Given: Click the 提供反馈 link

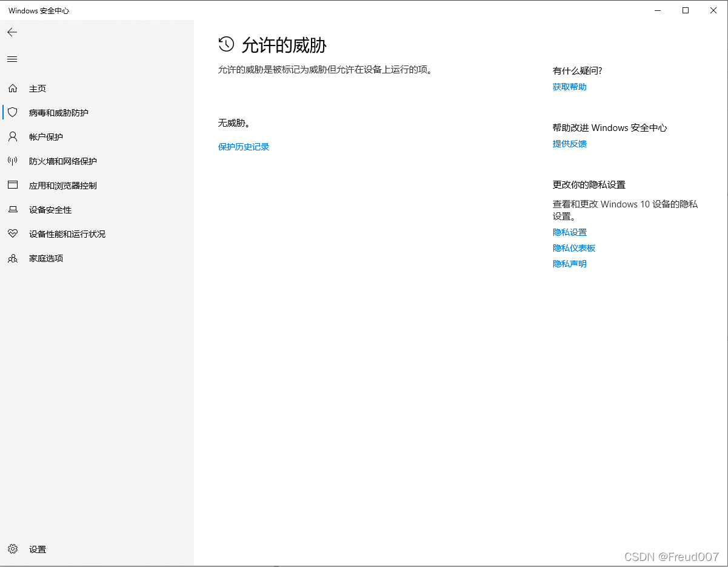Looking at the screenshot, I should click(570, 144).
